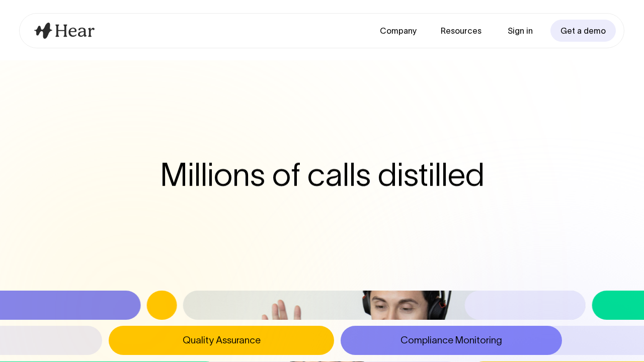The image size is (644, 362).
Task: Click the yellow circle shape
Action: [162, 305]
